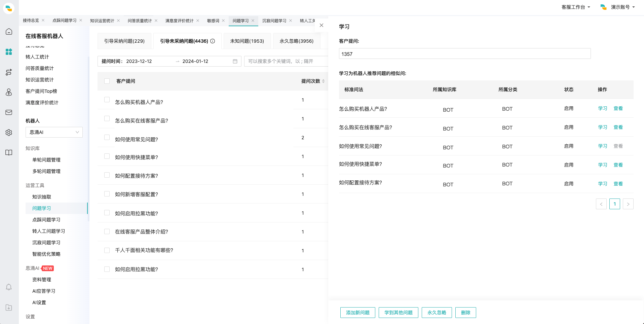
Task: Click 学习 for 如何使用快捷菜单?
Action: (603, 165)
